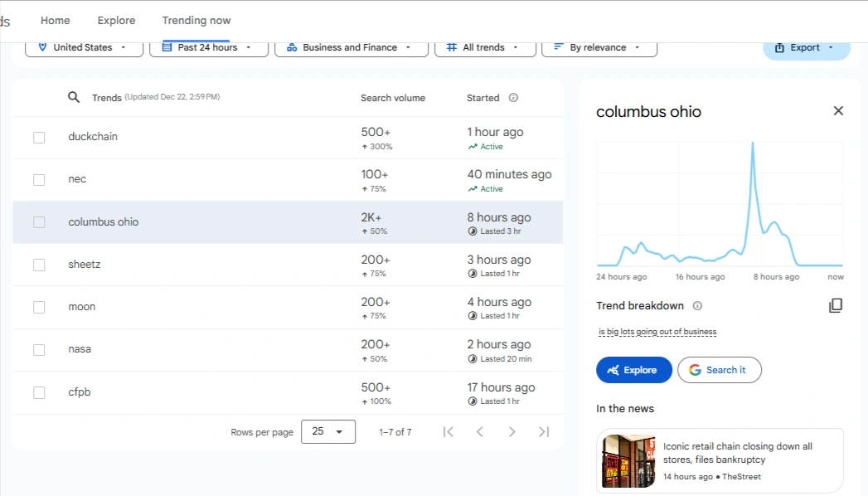This screenshot has width=868, height=496.
Task: Open the Rows per page dropdown
Action: click(328, 432)
